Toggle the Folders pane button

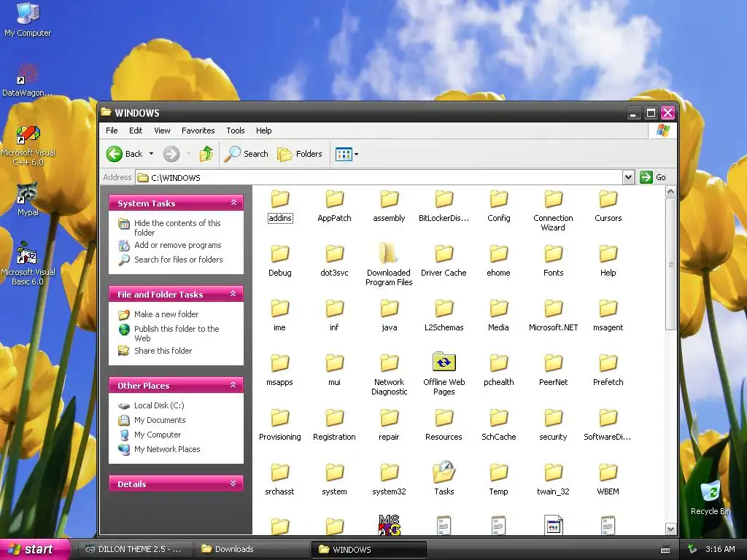pos(300,154)
